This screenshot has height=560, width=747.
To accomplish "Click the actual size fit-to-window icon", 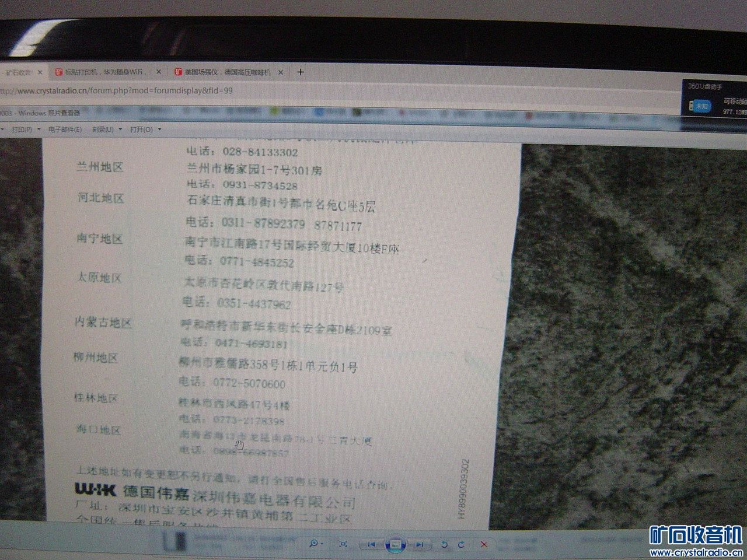I will (343, 544).
